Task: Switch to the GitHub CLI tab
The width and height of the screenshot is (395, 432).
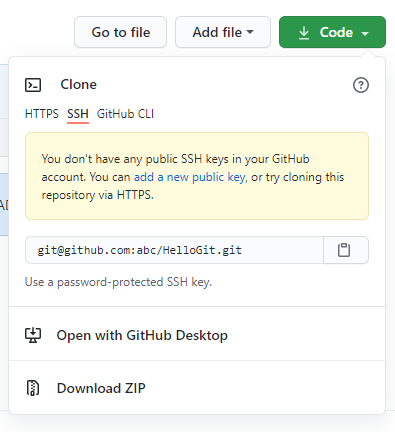Action: [125, 114]
